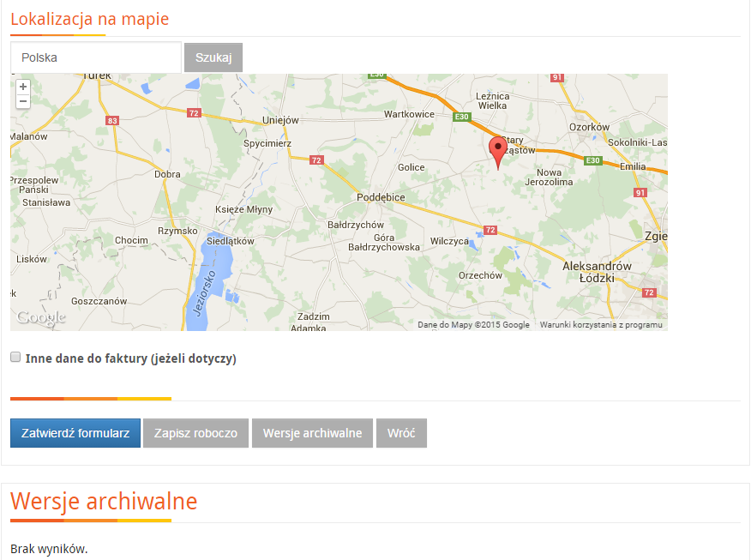Open Warunki korzystania z programu link

[x=601, y=325]
